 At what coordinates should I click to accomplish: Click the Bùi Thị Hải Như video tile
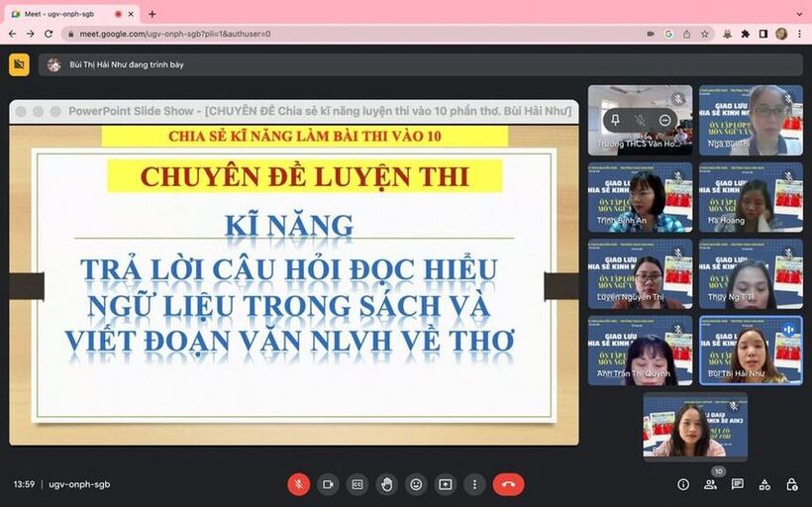(x=751, y=351)
